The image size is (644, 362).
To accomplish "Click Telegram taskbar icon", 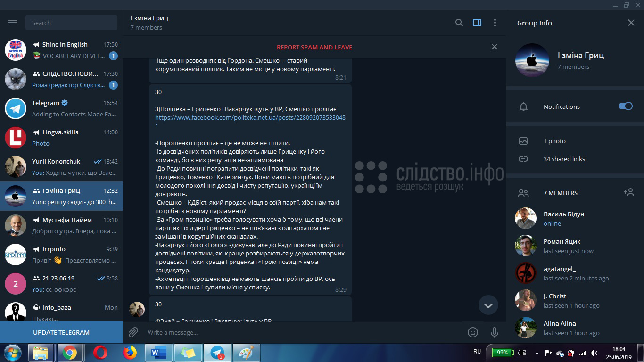I will [217, 353].
